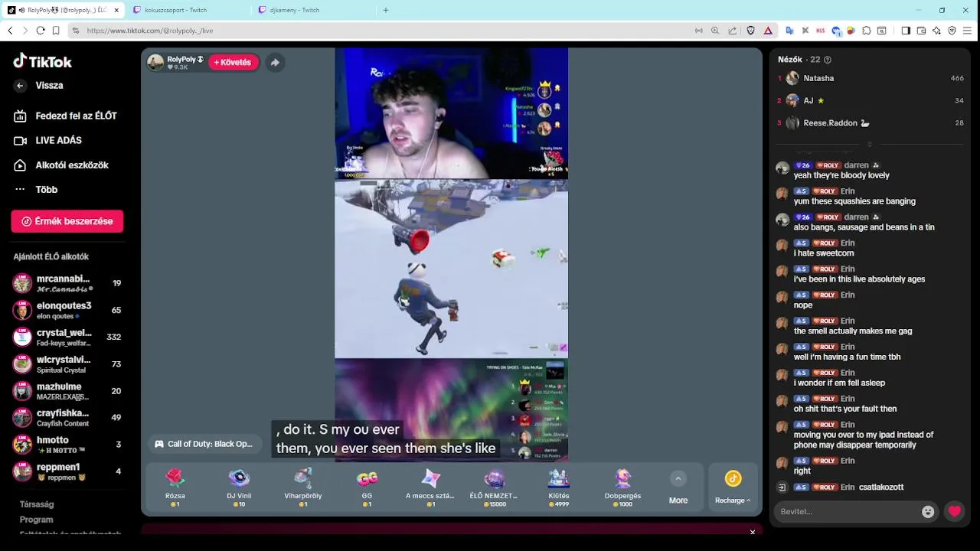Expand the viewers ranking list
Viewport: 980px width, 551px height.
click(x=869, y=144)
